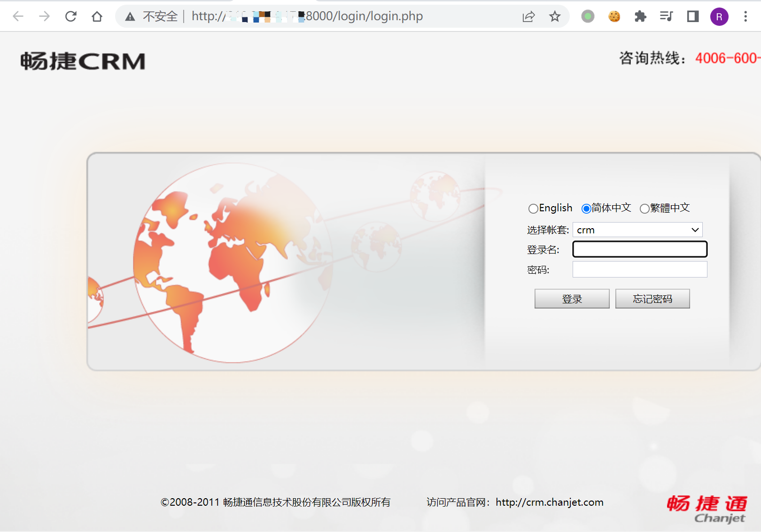Open the cookie extension icon
Screen dimensions: 761x532
pyautogui.click(x=614, y=16)
